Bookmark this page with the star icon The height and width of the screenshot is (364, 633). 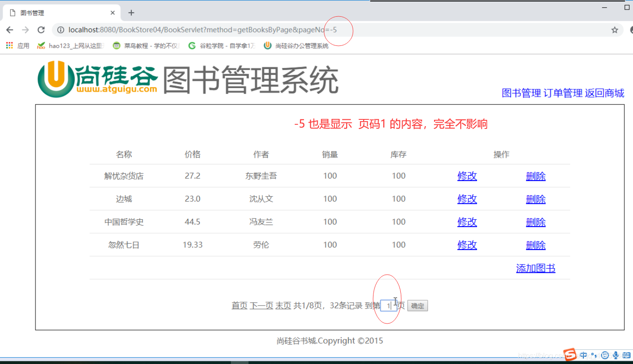pyautogui.click(x=615, y=30)
